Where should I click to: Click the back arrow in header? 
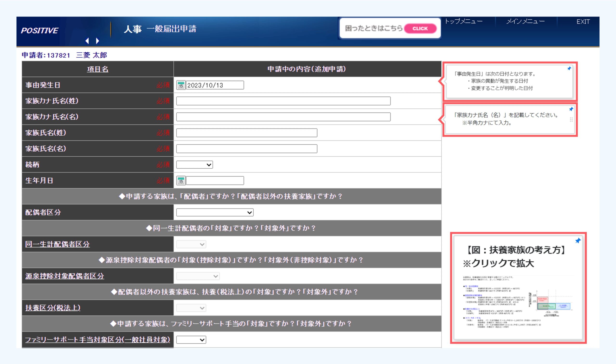pyautogui.click(x=87, y=41)
